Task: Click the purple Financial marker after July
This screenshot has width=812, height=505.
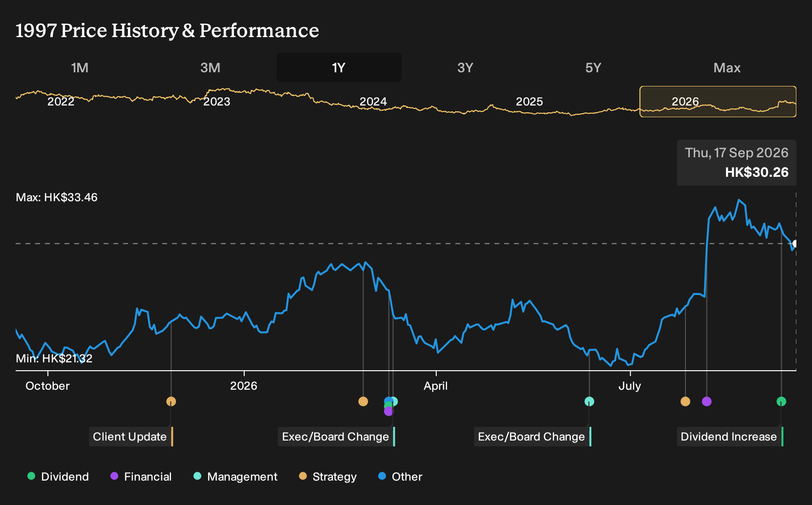Action: tap(706, 401)
